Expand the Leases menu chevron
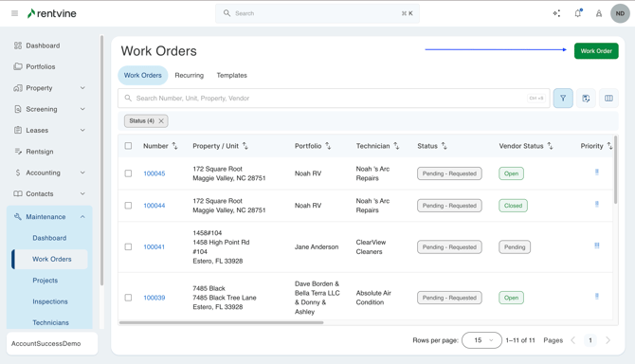Screen dimensions: 635x364 pos(82,130)
